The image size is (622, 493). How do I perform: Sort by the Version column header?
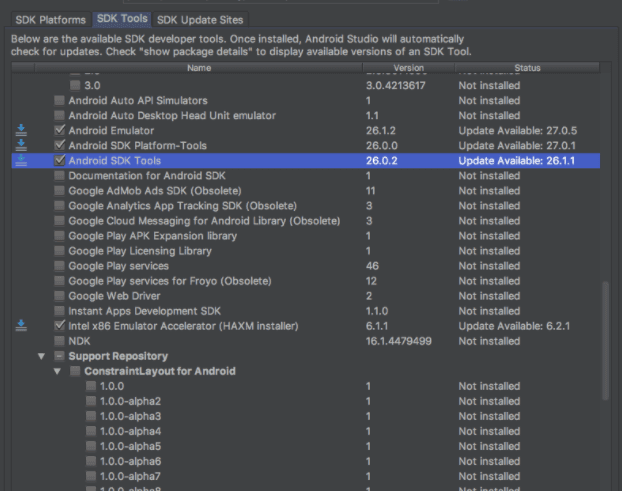[x=408, y=68]
